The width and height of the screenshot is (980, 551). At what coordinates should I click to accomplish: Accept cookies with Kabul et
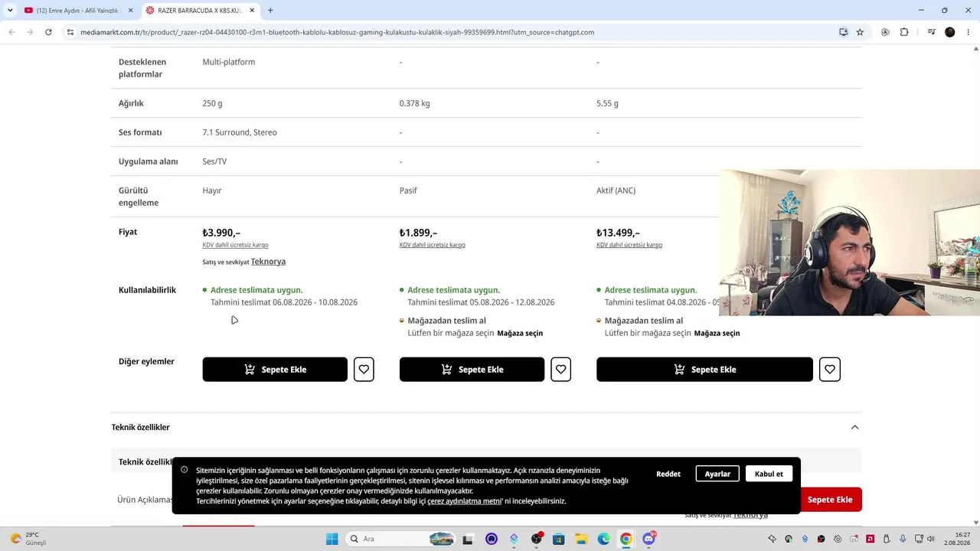769,474
